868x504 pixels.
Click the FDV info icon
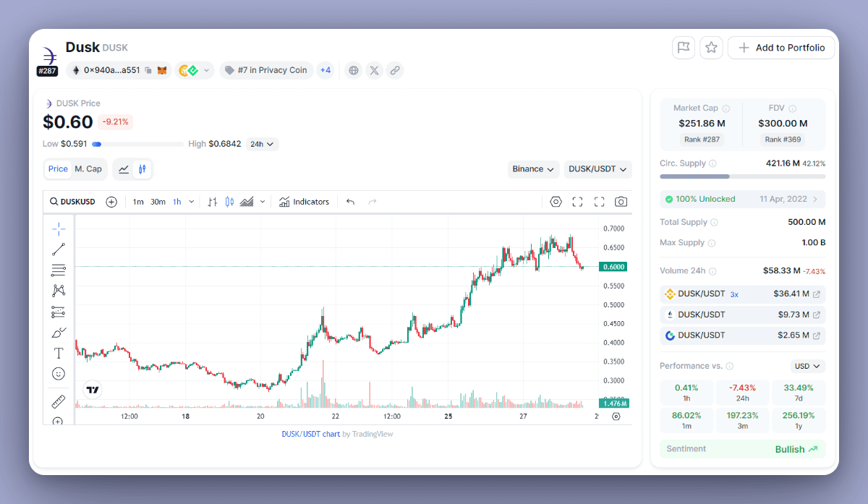coord(792,108)
